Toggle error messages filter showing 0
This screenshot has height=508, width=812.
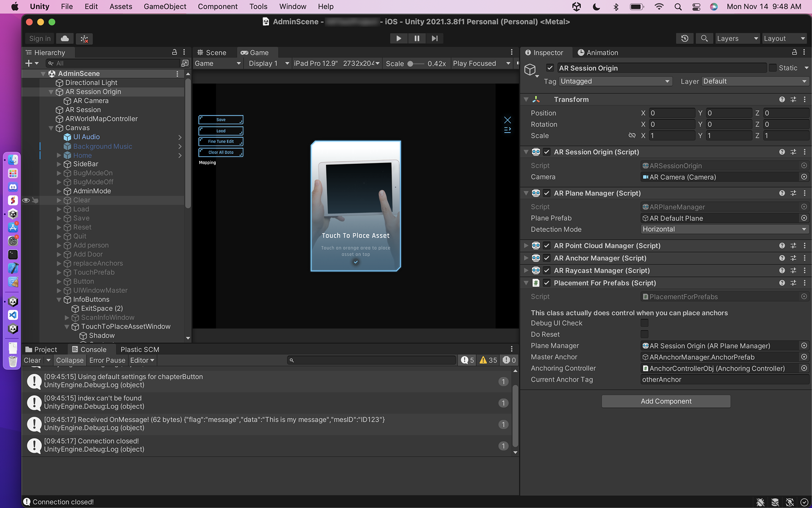point(509,360)
